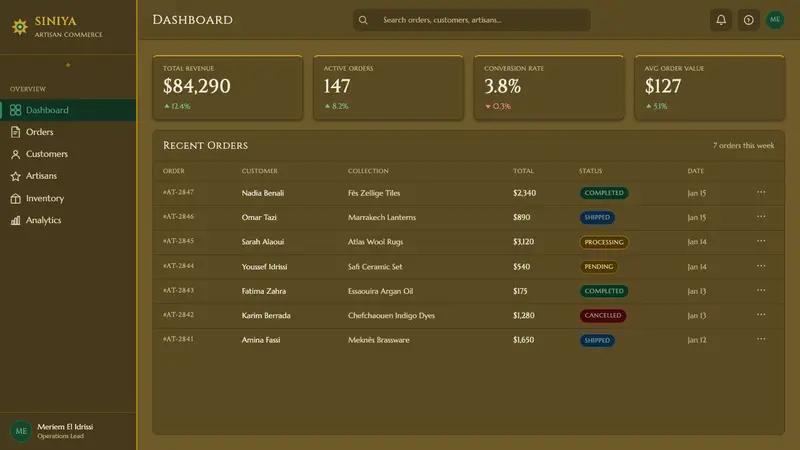Click the Artisans star icon
This screenshot has height=450, width=800.
coord(15,176)
